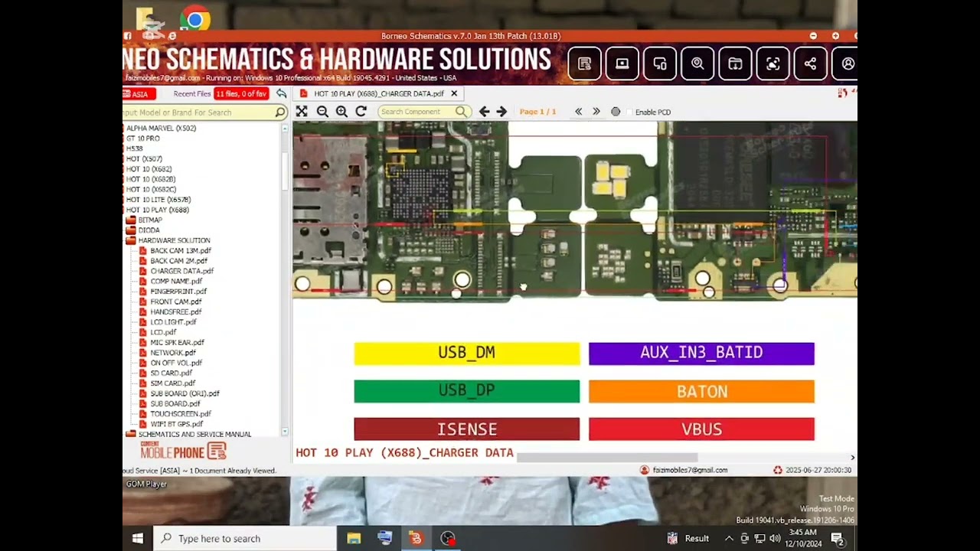
Task: Open the ASIA region button
Action: 139,94
